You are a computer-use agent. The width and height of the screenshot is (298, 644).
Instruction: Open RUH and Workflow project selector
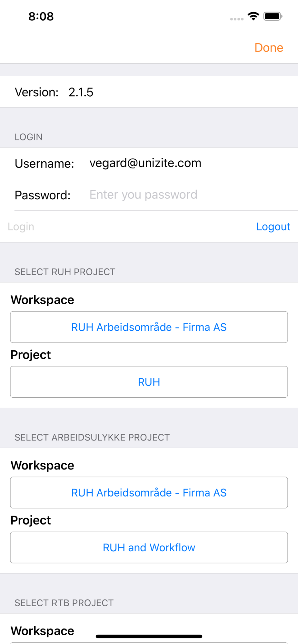pyautogui.click(x=149, y=547)
